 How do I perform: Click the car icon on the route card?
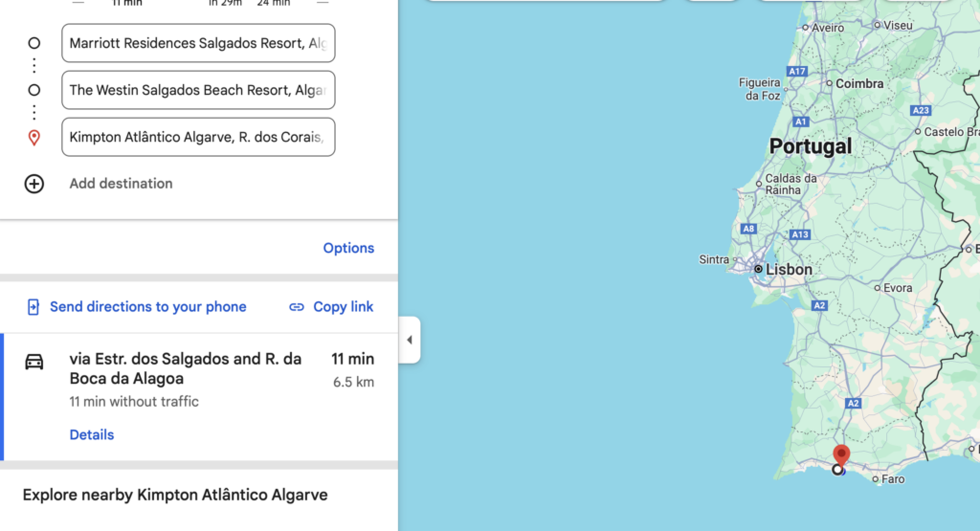33,362
